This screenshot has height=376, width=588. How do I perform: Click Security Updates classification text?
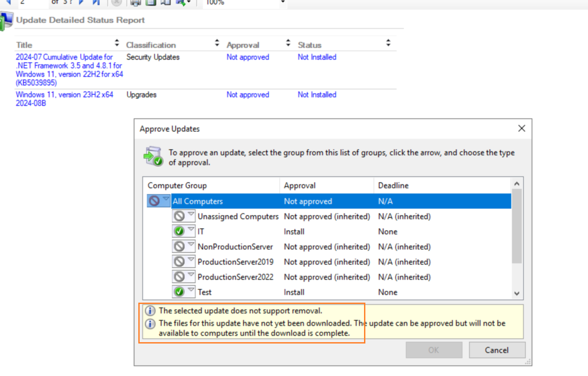coord(153,57)
